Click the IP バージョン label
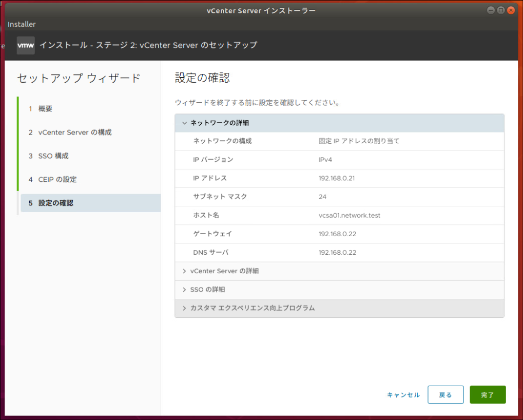Image resolution: width=523 pixels, height=420 pixels. point(213,160)
